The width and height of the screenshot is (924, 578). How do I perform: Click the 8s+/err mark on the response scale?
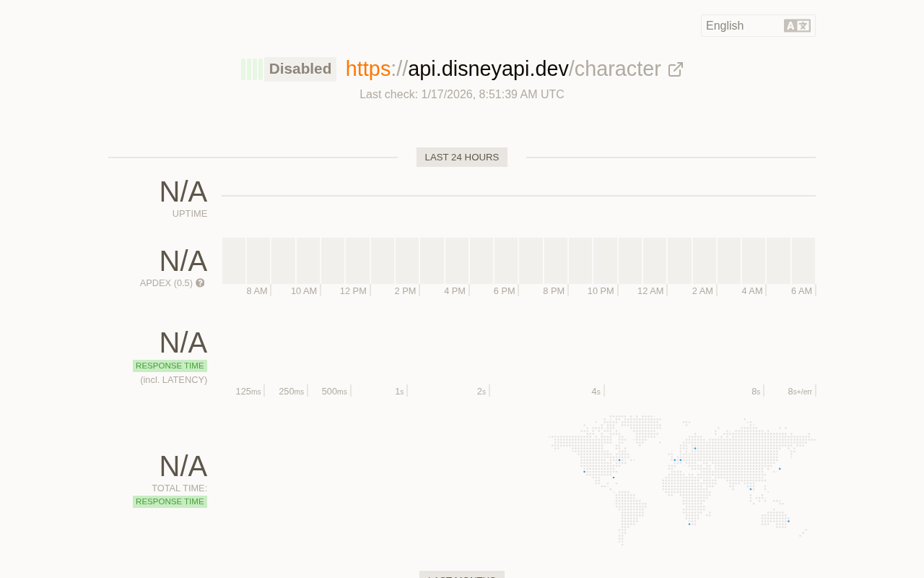(800, 392)
